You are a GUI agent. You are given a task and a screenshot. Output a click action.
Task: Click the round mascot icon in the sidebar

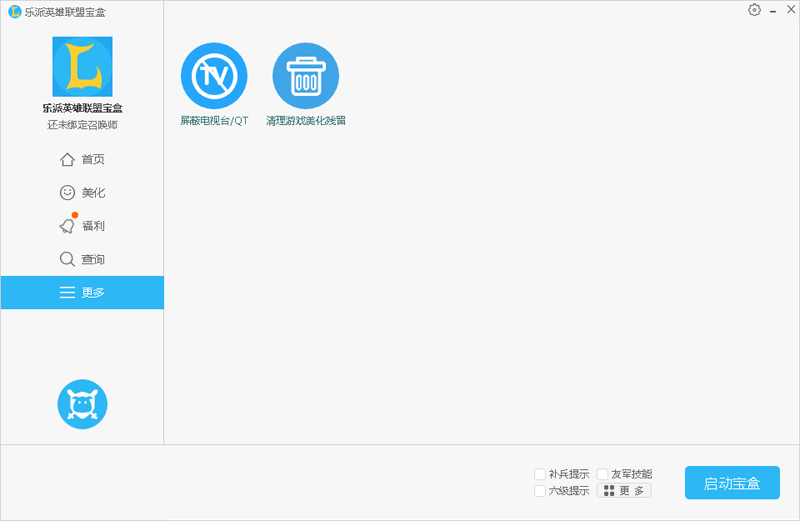click(x=82, y=404)
